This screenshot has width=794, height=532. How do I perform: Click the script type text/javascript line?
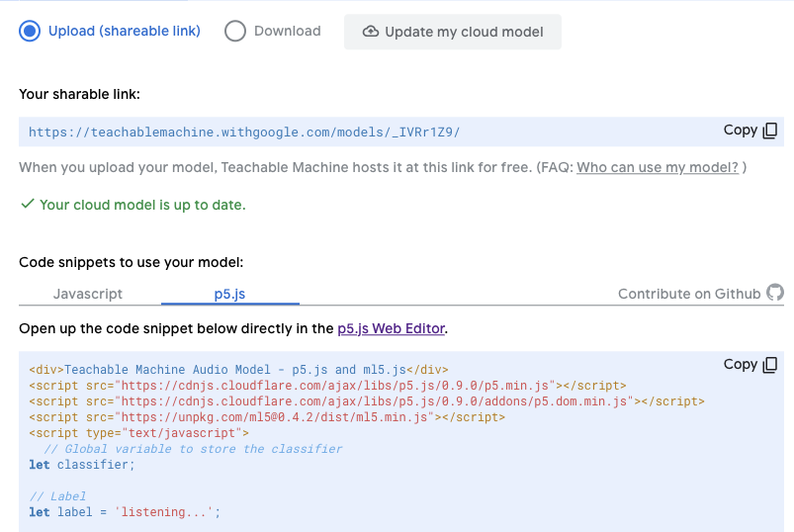tap(138, 433)
